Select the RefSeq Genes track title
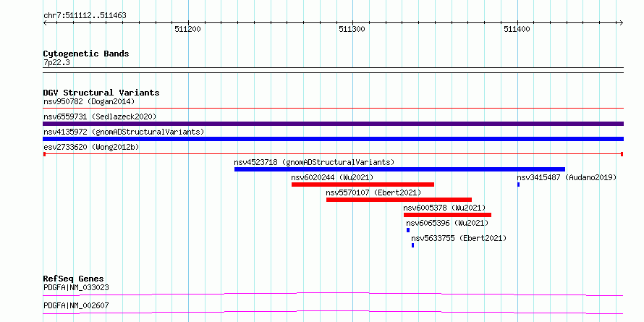644x322 pixels. tap(74, 279)
